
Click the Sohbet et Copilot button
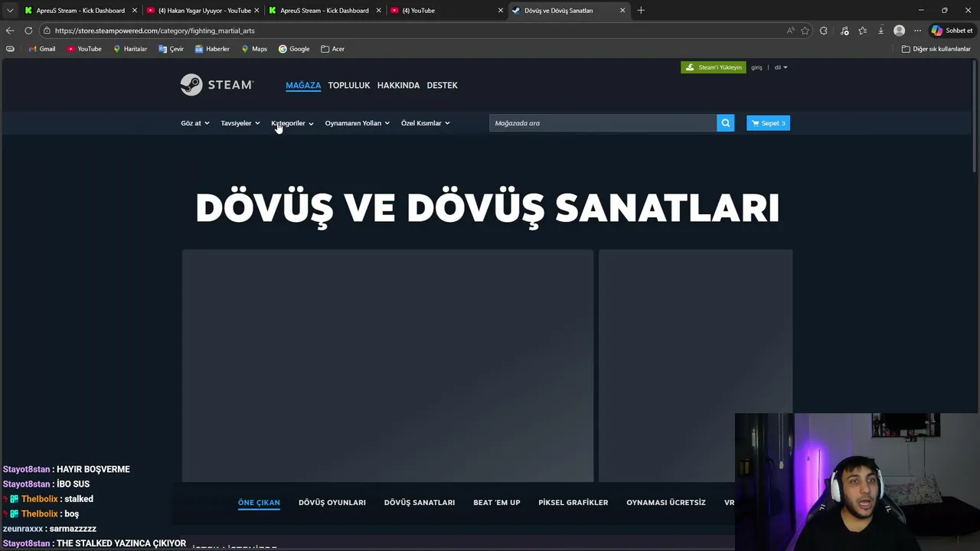(x=952, y=31)
